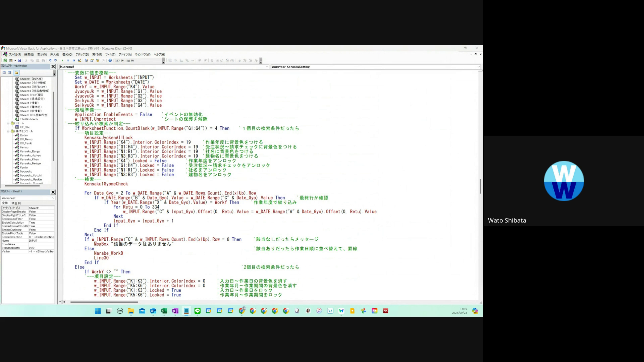Viewport: 644px width, 362px height.
Task: Click View Object button in Project pane
Action: click(10, 73)
